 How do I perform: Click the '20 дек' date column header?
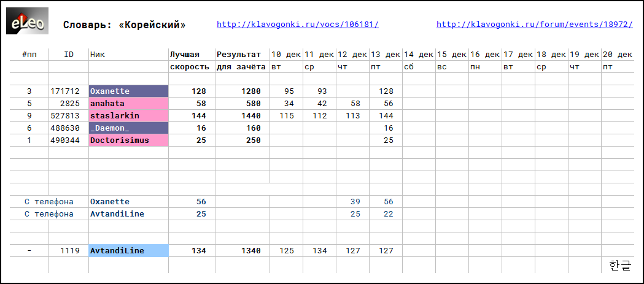tap(617, 55)
